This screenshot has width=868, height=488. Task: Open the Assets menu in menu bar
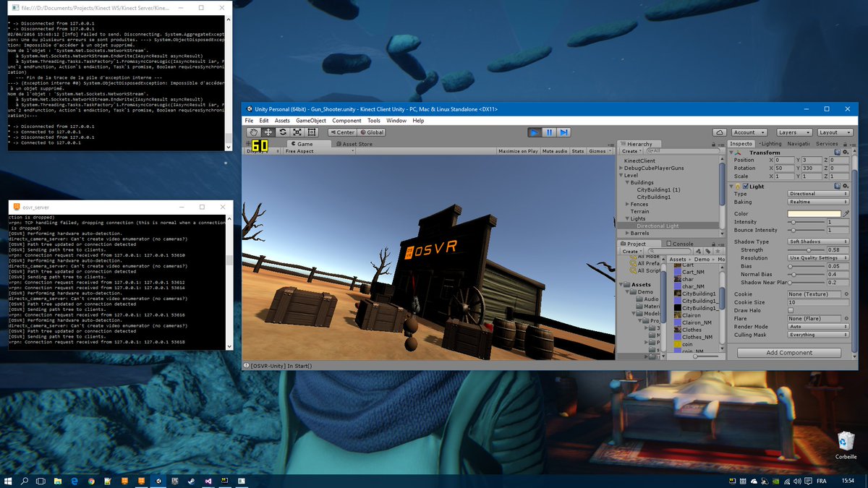coord(282,121)
